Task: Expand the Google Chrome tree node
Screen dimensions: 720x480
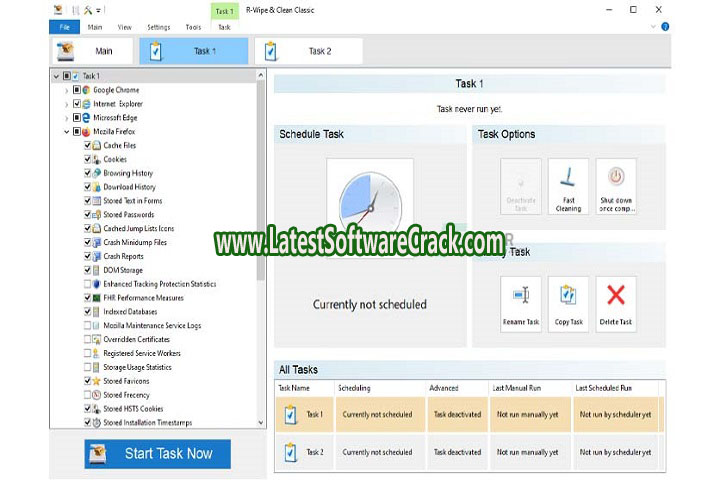Action: pos(67,90)
